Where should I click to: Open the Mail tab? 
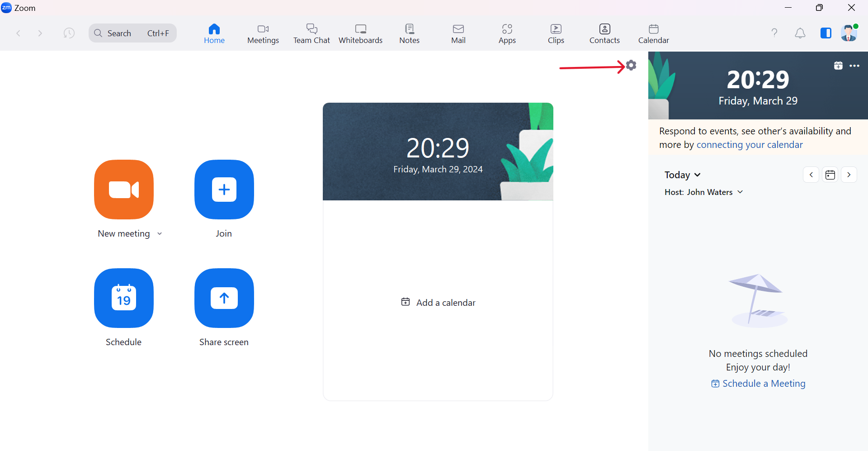(x=458, y=34)
